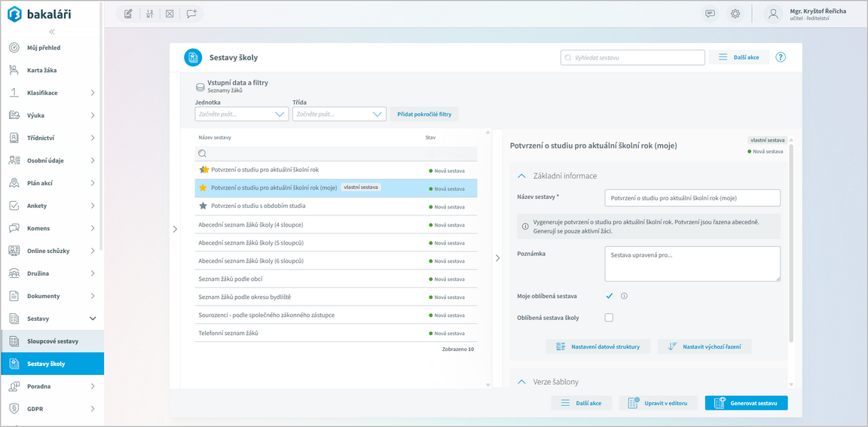Collapse the Základní informace section

521,176
